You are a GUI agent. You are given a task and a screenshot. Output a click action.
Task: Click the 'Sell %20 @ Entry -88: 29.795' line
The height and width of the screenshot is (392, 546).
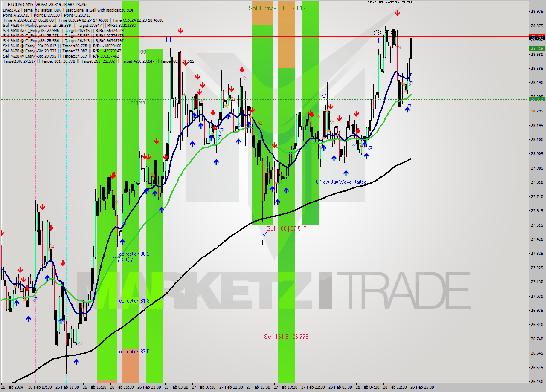click(61, 56)
